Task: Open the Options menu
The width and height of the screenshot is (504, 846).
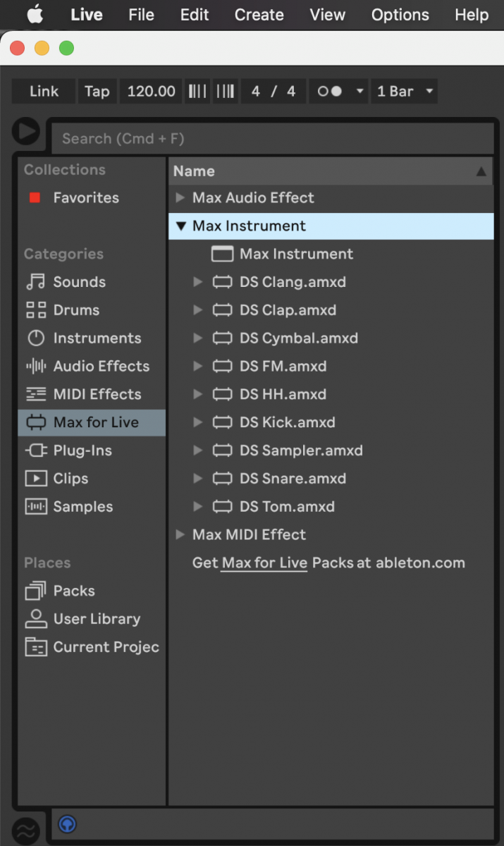Action: point(400,15)
